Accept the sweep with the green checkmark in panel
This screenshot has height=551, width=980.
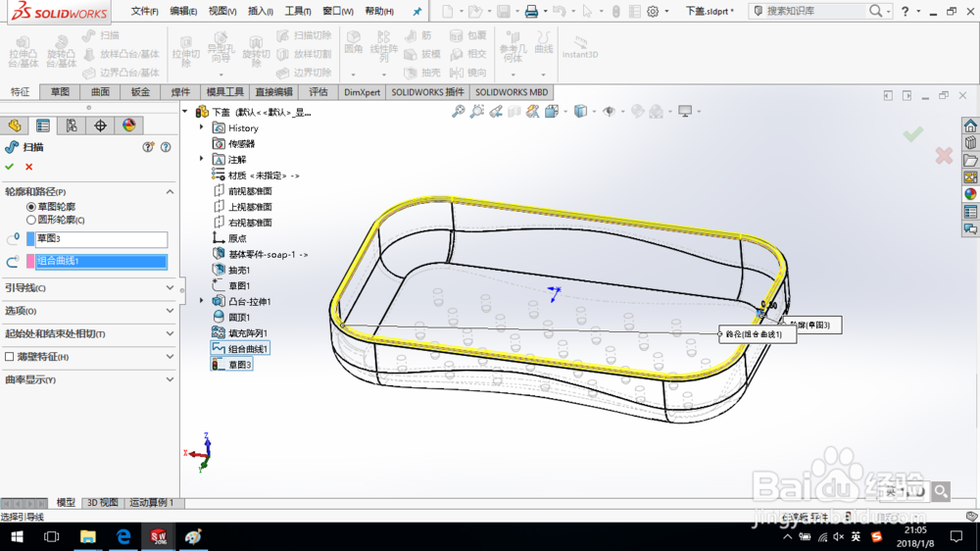coord(10,167)
